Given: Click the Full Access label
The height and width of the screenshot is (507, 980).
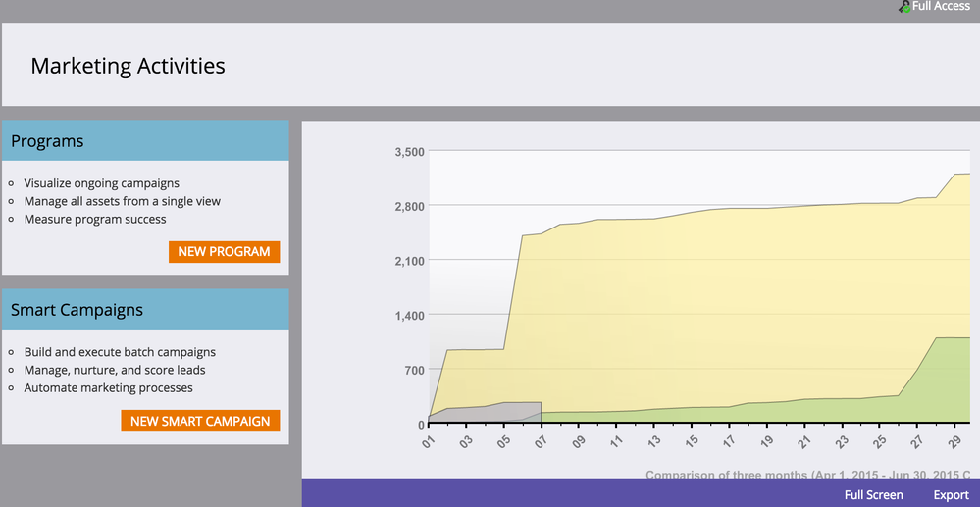Looking at the screenshot, I should 941,6.
